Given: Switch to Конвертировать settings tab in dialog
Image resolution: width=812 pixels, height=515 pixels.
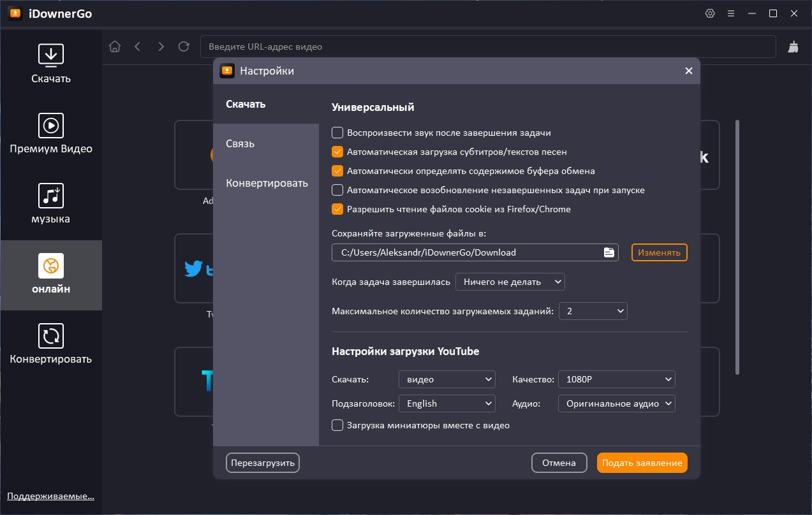Looking at the screenshot, I should tap(266, 183).
